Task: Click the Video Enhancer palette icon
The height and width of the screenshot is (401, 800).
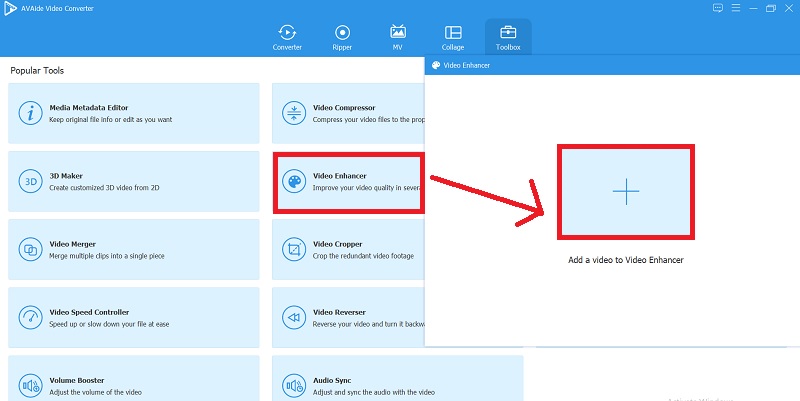Action: coord(294,182)
